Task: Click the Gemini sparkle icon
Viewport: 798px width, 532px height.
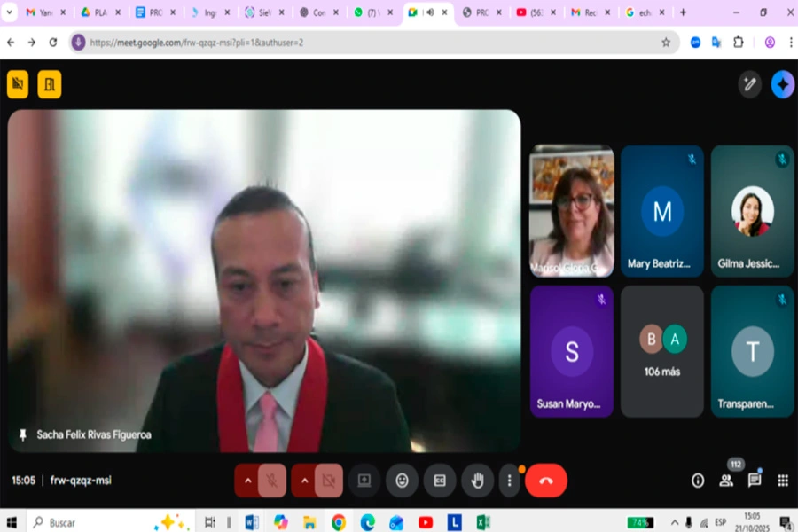Action: click(782, 84)
